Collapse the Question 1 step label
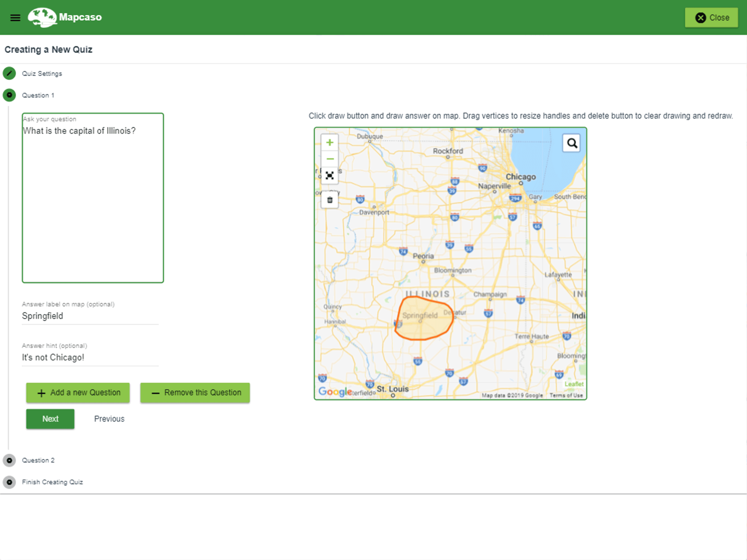747x560 pixels. (38, 95)
